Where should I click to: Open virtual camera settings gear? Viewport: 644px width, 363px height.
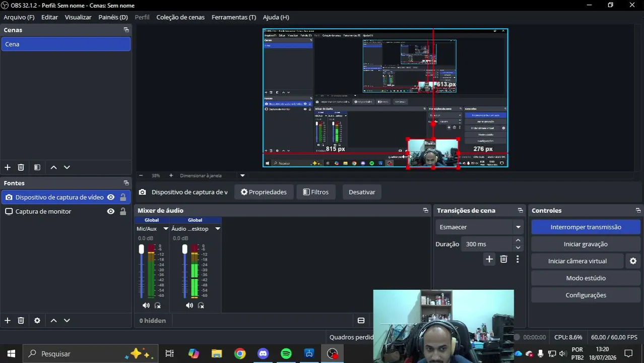(633, 261)
